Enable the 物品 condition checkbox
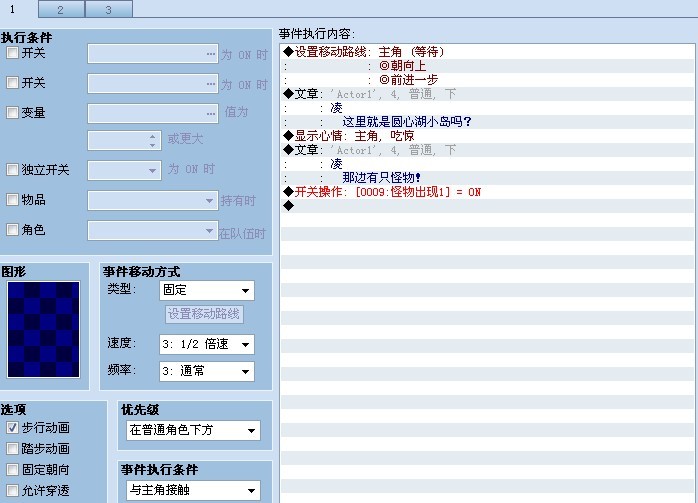698x503 pixels. 12,199
